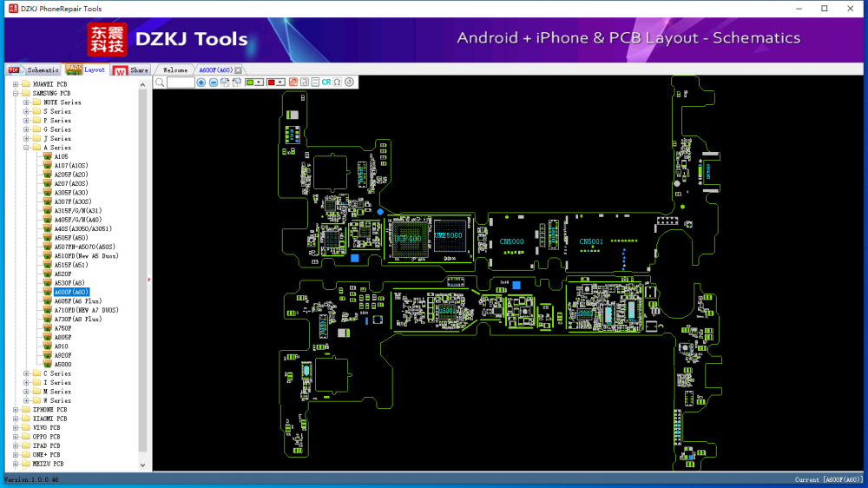Select A920F layout entry
This screenshot has width=868, height=488.
62,355
